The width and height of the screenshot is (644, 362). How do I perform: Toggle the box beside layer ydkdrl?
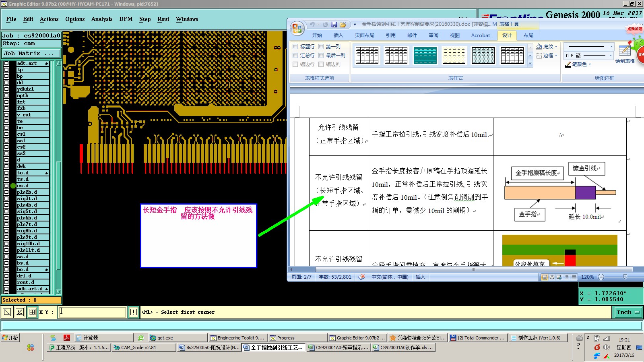pos(6,89)
